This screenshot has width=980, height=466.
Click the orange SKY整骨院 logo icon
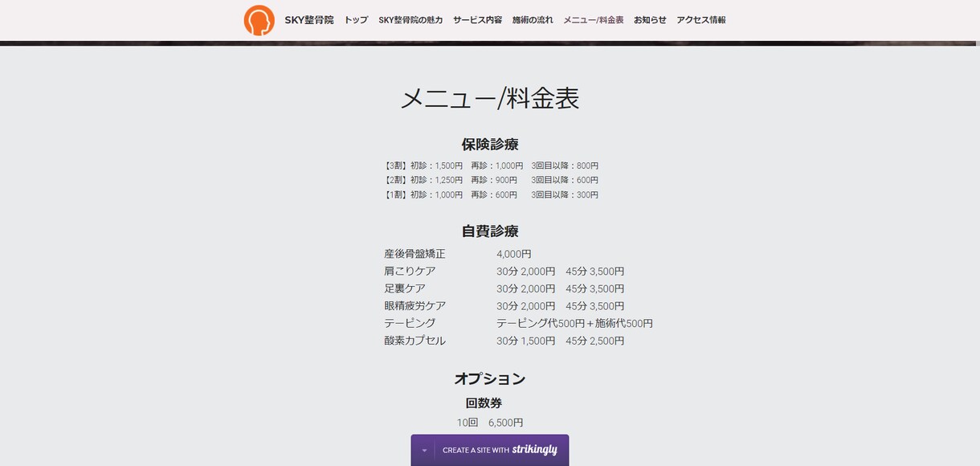tap(259, 20)
